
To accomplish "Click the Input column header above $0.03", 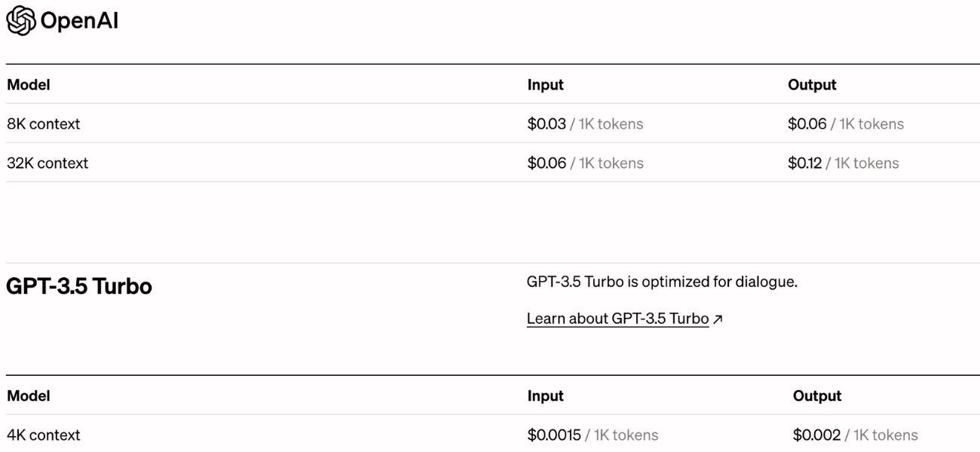I will [x=545, y=84].
